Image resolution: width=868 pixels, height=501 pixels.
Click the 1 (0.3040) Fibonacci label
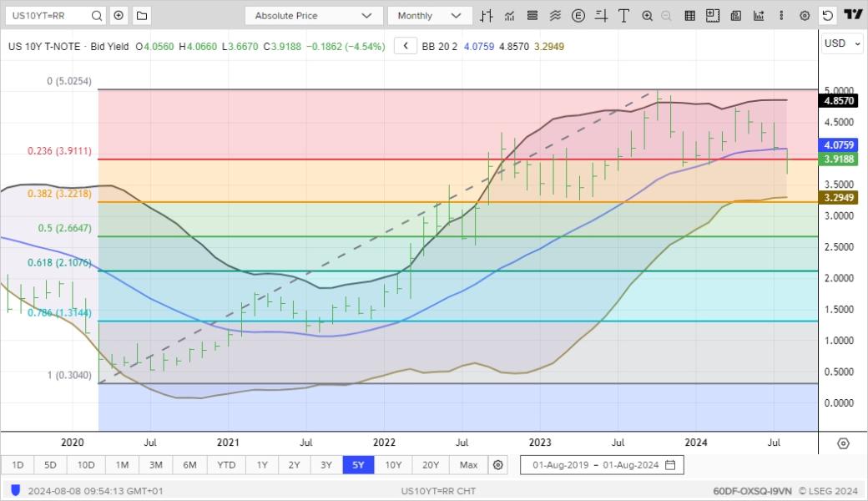coord(69,376)
